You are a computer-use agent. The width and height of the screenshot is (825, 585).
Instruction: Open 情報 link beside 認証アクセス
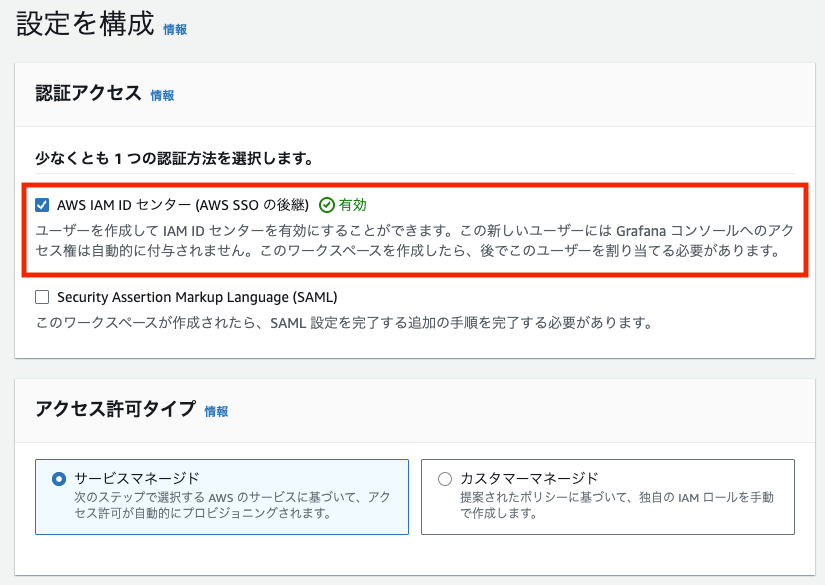162,96
